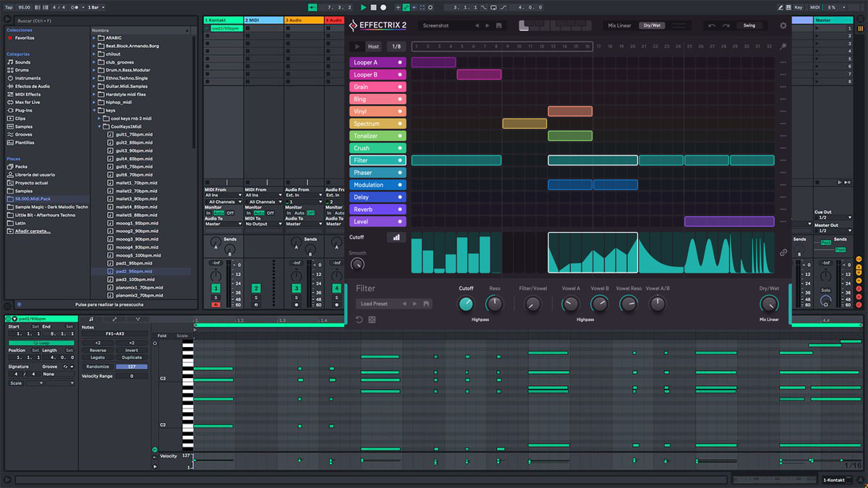Screen dimensions: 868x488
Task: Load the next Filter preset
Action: tap(414, 304)
